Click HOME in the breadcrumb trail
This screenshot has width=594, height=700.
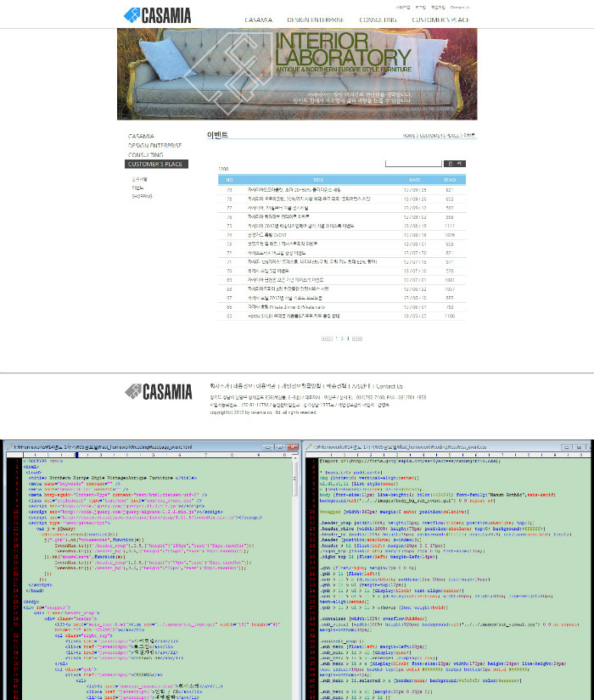coord(409,136)
